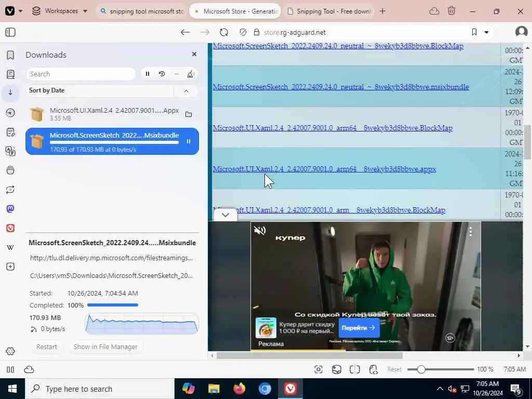This screenshot has width=532, height=399.
Task: Retry downloads toolbar icon
Action: tap(162, 74)
